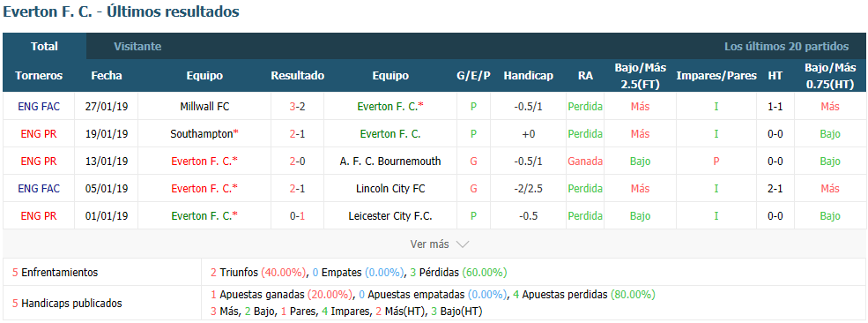Viewport: 868px width, 323px height.
Task: Open Southampton team link
Action: point(204,133)
